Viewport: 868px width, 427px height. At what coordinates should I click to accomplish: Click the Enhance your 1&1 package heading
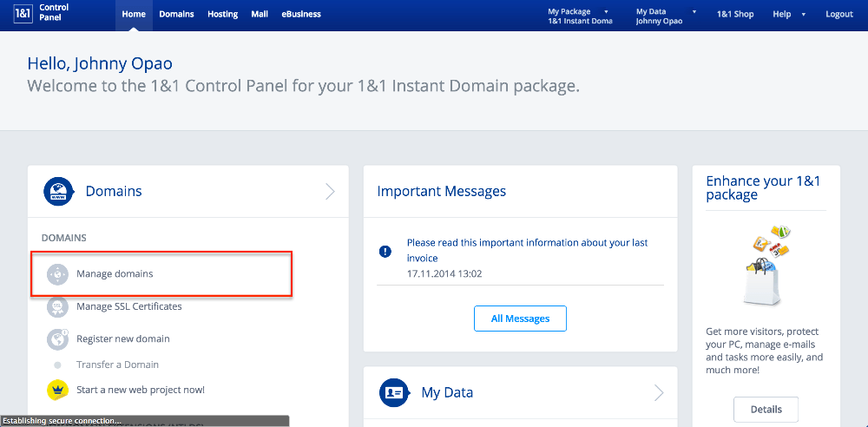763,187
